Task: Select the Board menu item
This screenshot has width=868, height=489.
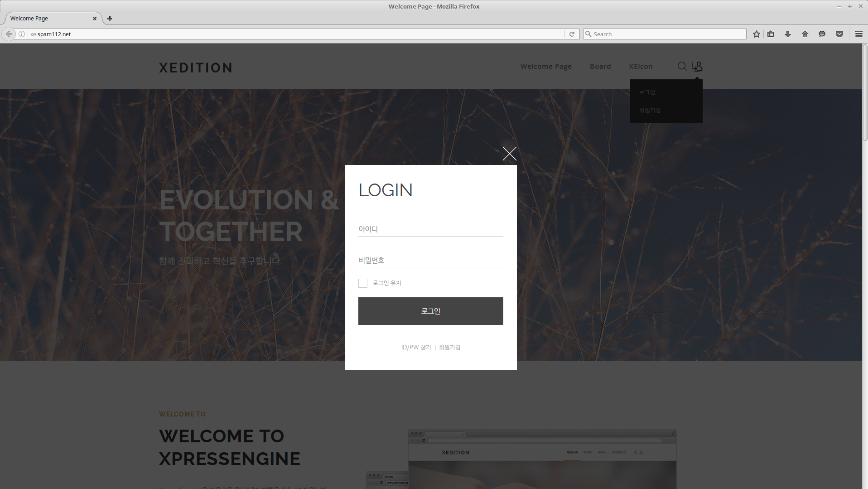Action: click(x=600, y=66)
